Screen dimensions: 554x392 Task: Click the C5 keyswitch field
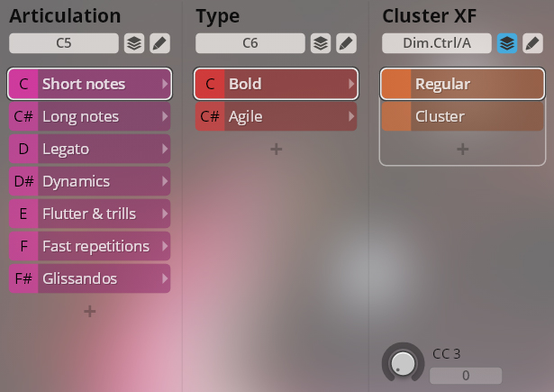pyautogui.click(x=63, y=43)
